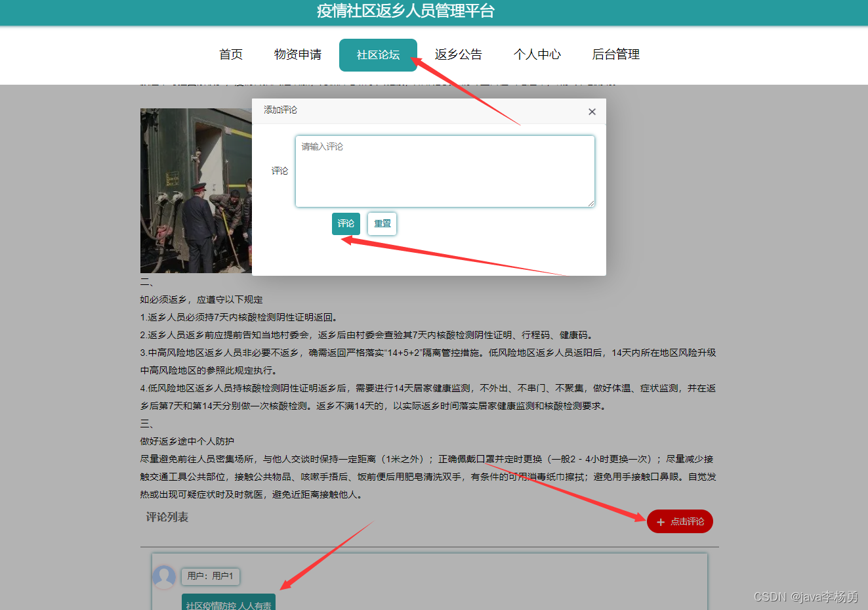Click the train photo thumbnail
This screenshot has width=868, height=610.
click(196, 190)
